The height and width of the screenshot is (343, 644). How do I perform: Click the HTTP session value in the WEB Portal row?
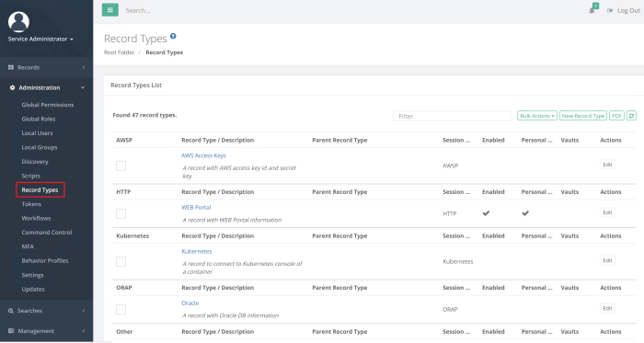tap(450, 213)
